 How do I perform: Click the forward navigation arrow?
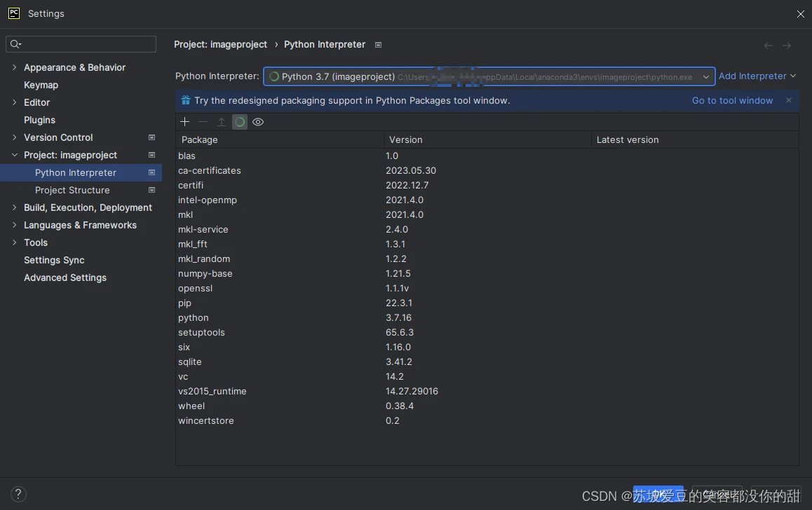[787, 46]
